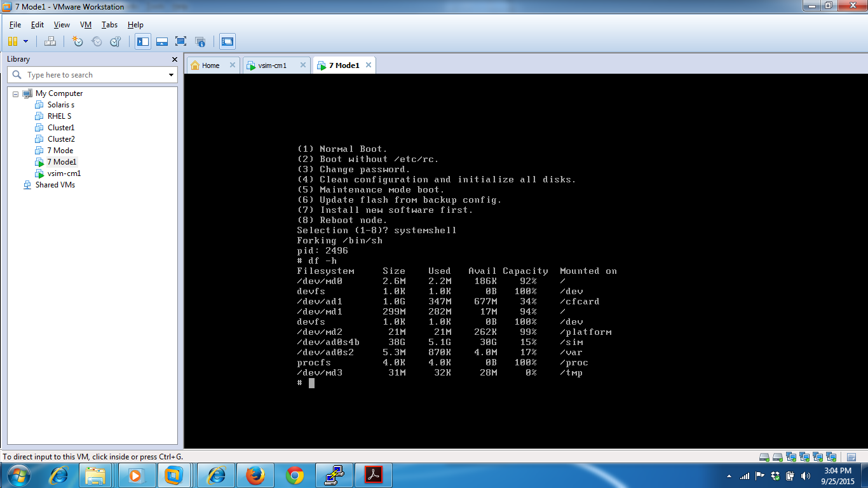This screenshot has width=868, height=488.
Task: Take a snapshot of this virtual machine
Action: (78, 41)
